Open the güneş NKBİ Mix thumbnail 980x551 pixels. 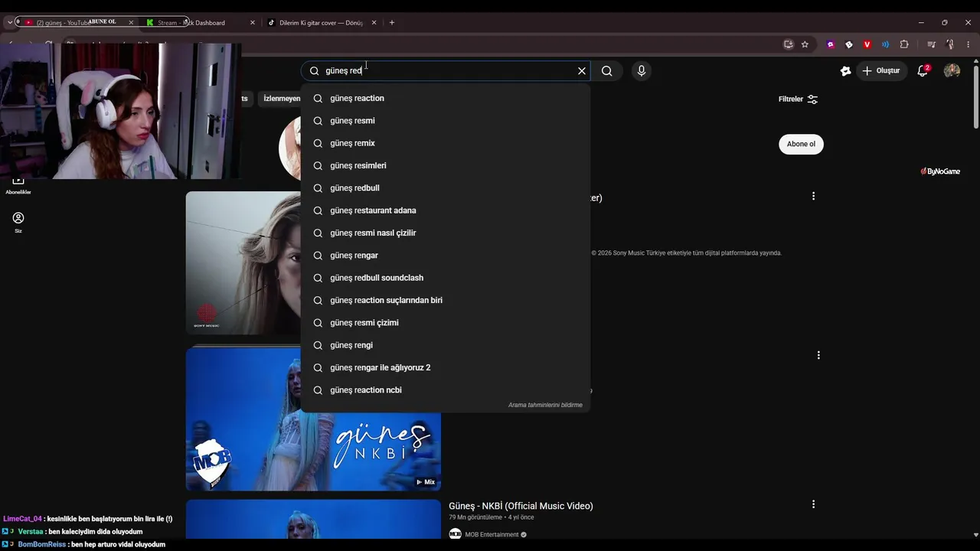point(313,419)
